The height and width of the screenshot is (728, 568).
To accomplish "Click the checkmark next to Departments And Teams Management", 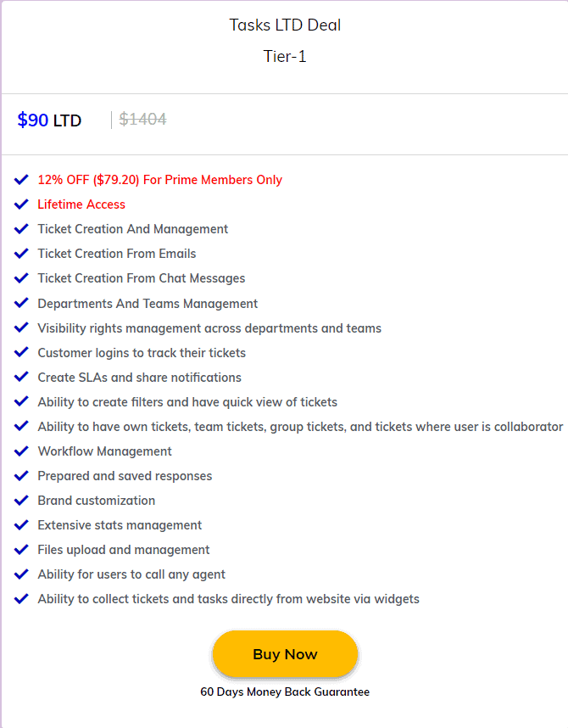I will [20, 302].
